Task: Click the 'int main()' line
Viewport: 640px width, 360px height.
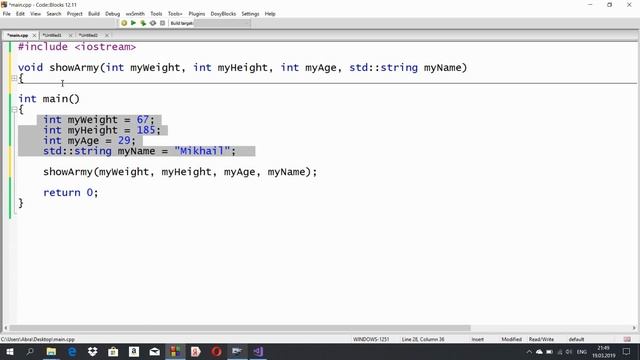Action: [x=49, y=99]
